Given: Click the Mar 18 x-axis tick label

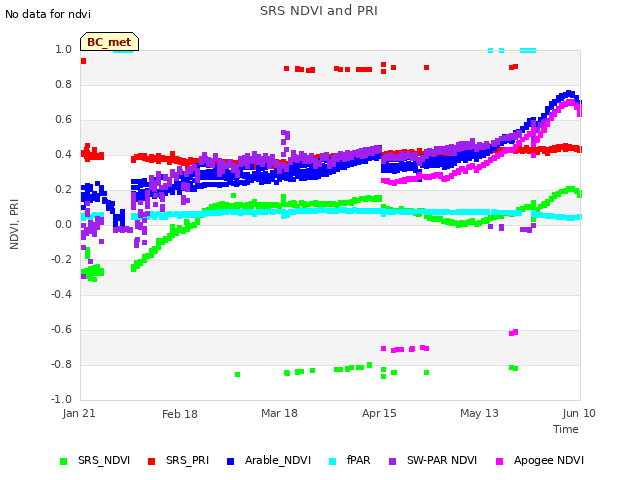Looking at the screenshot, I should 279,413.
